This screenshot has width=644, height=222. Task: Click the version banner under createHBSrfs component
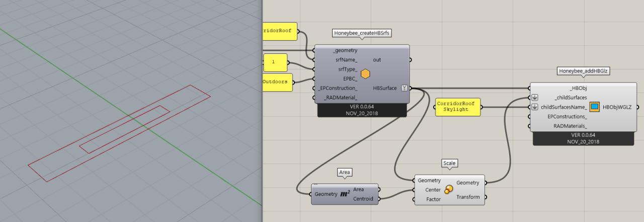click(362, 110)
